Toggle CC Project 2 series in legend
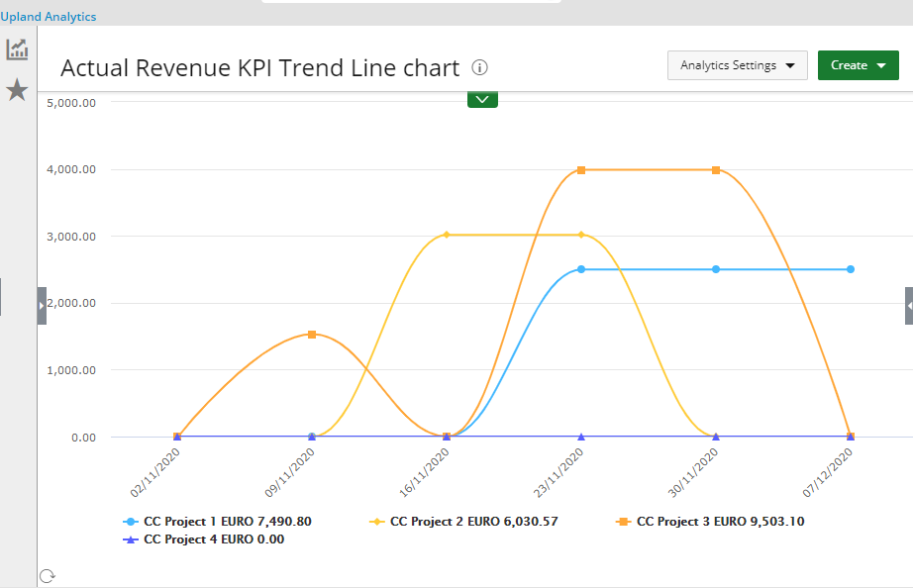Image resolution: width=913 pixels, height=588 pixels. point(463,521)
